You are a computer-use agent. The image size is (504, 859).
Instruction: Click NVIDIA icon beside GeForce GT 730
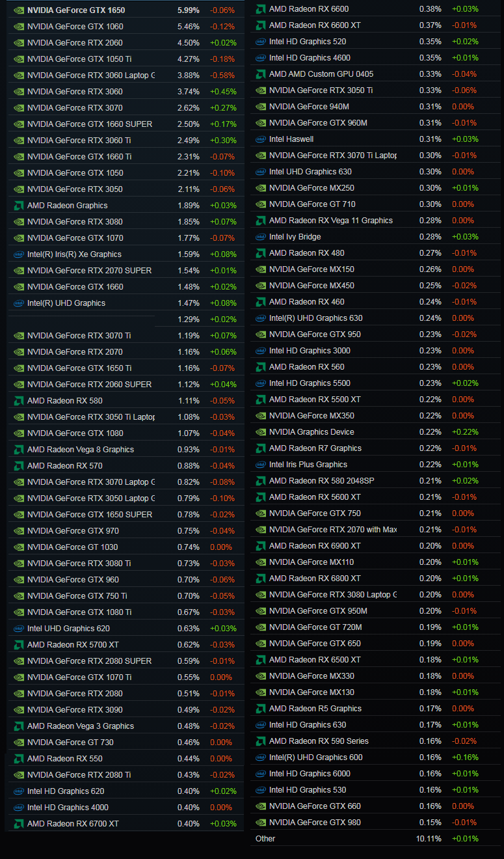point(19,743)
